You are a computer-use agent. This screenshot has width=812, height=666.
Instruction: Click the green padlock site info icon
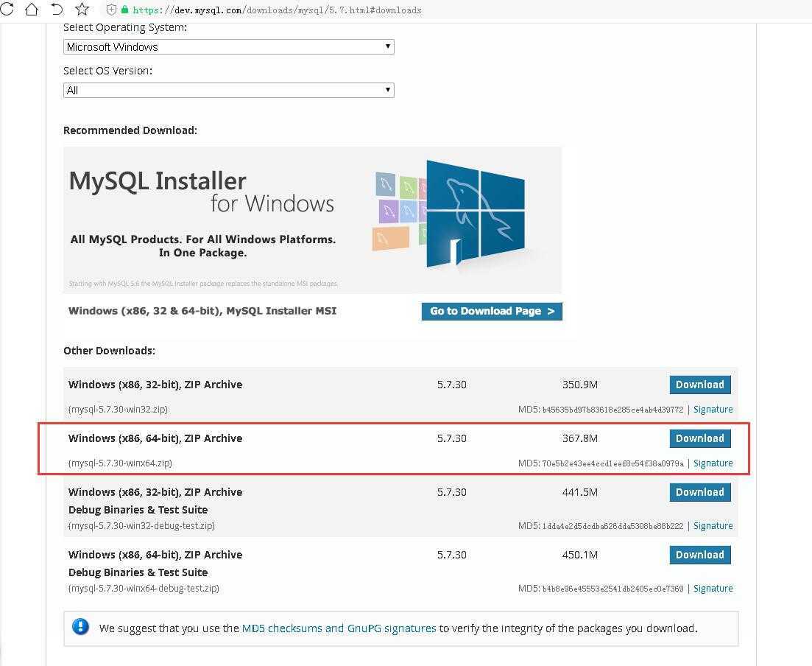tap(124, 10)
